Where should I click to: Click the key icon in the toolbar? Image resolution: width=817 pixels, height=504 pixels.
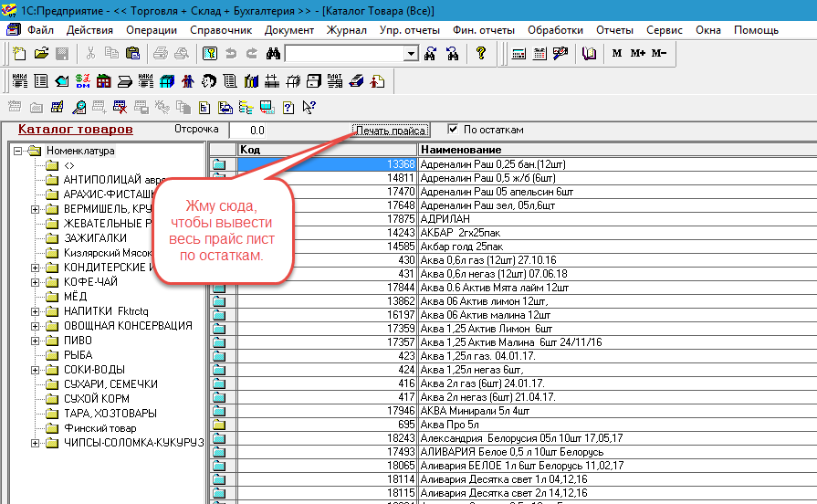(209, 53)
